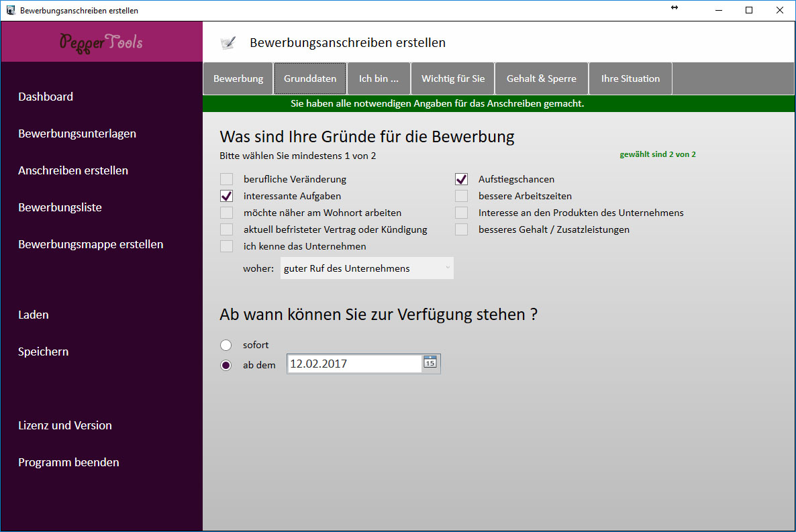Open the calendar date picker icon
The width and height of the screenshot is (796, 532).
[430, 363]
